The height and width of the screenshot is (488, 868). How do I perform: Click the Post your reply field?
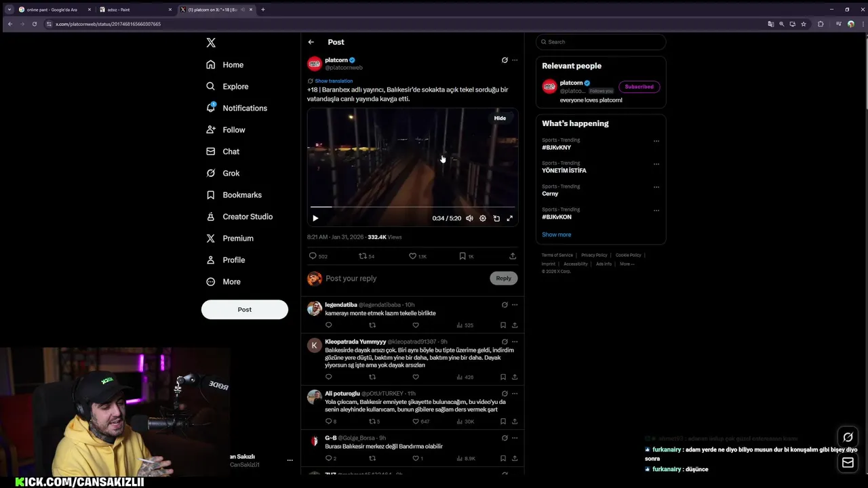pyautogui.click(x=405, y=279)
